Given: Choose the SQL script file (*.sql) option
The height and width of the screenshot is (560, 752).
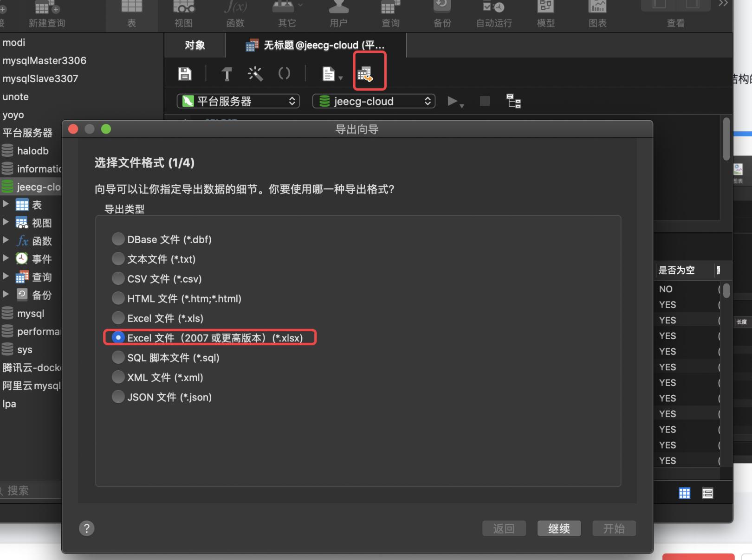Looking at the screenshot, I should 118,358.
